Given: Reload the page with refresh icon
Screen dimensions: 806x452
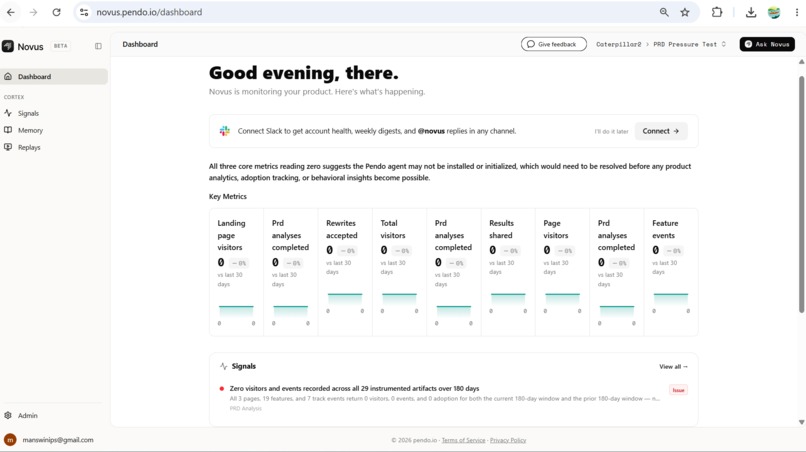Looking at the screenshot, I should pos(57,12).
